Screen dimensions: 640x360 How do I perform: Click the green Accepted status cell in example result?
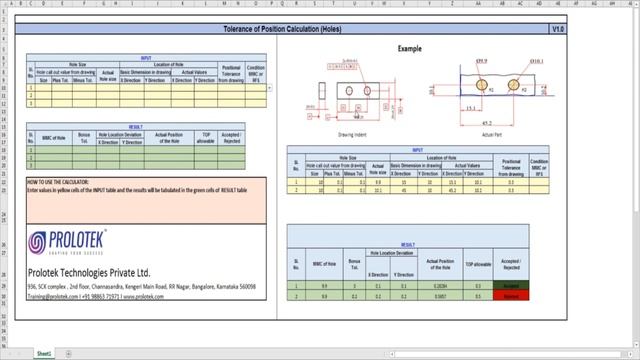coord(511,286)
